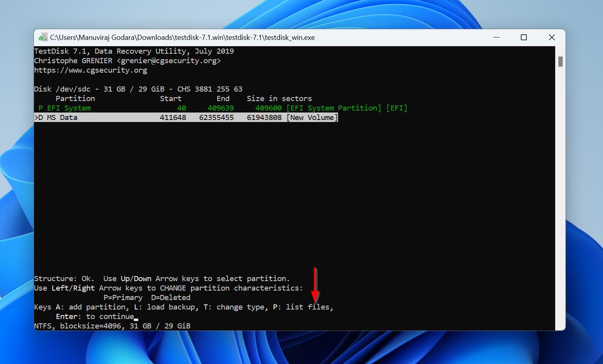Click the 'D=Deleted' legend text
The width and height of the screenshot is (603, 364).
click(x=171, y=298)
